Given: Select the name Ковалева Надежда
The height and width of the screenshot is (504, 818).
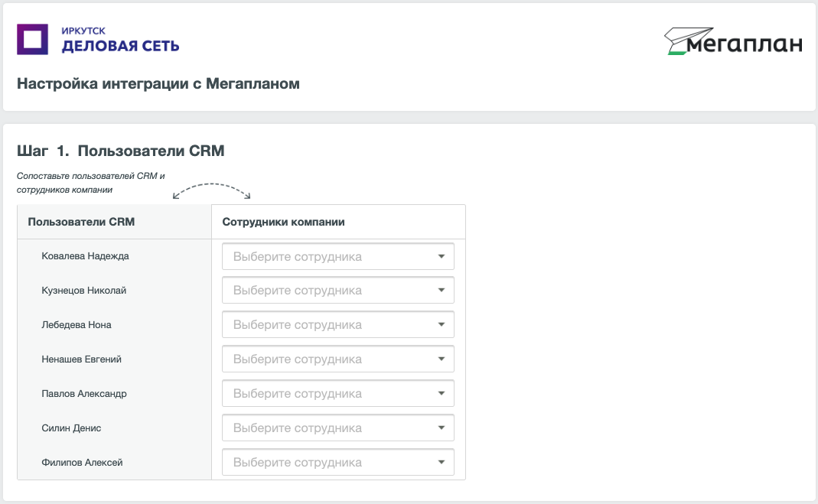Looking at the screenshot, I should pyautogui.click(x=85, y=256).
